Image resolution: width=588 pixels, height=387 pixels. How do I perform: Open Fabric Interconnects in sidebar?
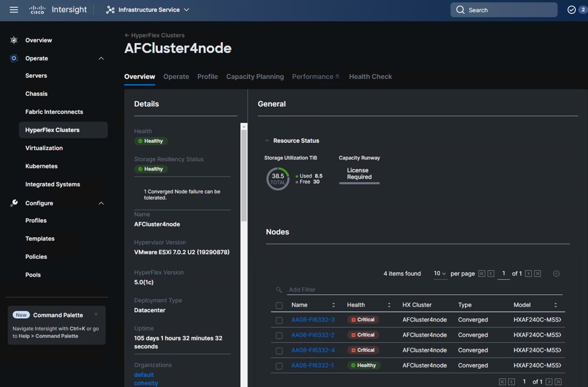(x=54, y=112)
